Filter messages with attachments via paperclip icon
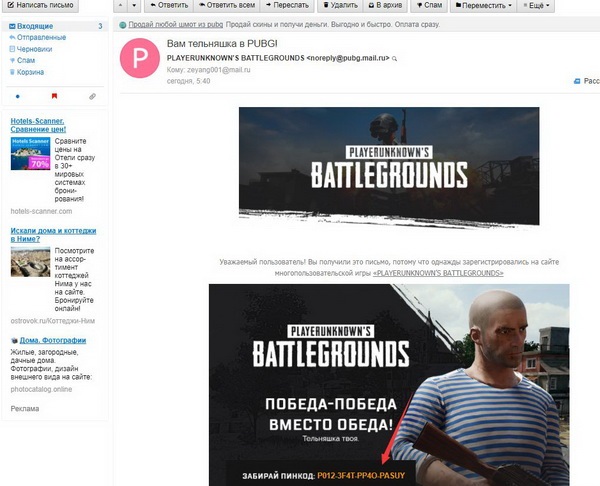This screenshot has height=486, width=600. (x=92, y=96)
